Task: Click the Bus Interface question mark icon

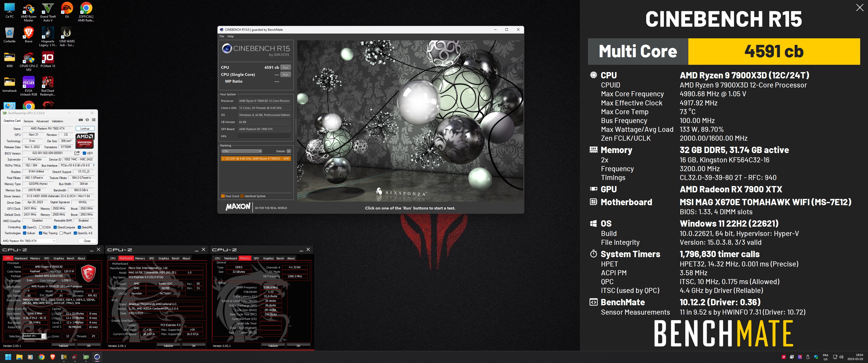Action: (x=93, y=165)
